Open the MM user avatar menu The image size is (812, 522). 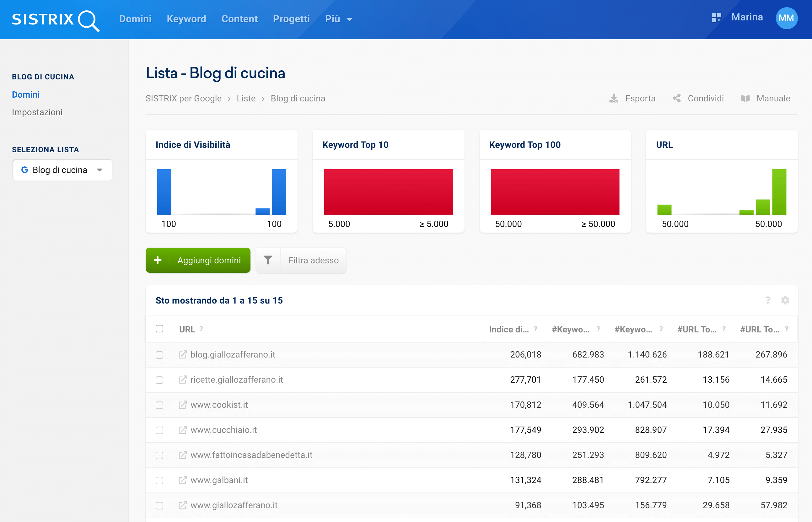pyautogui.click(x=786, y=18)
